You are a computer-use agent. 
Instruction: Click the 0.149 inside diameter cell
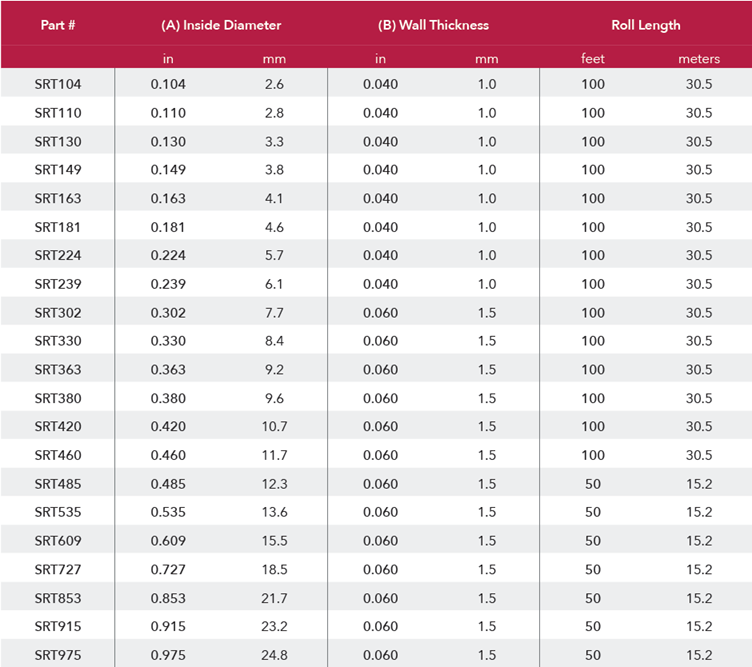point(168,170)
